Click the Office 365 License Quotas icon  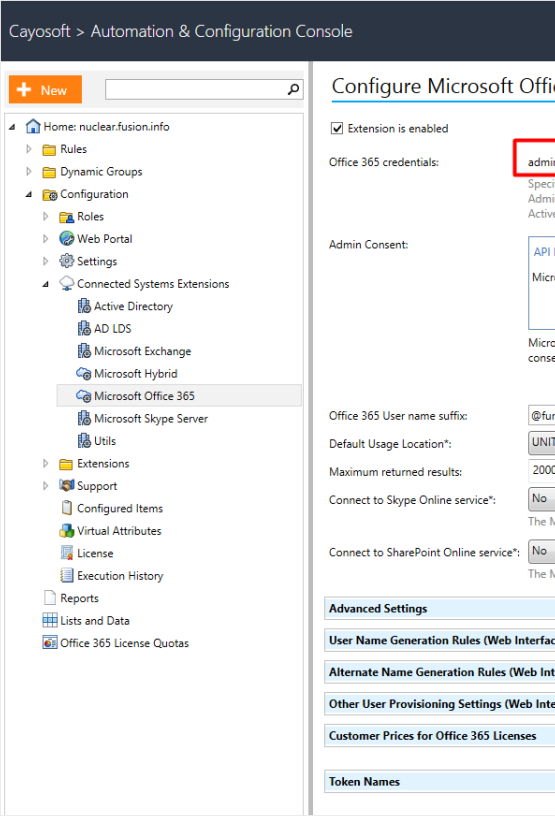(50, 642)
